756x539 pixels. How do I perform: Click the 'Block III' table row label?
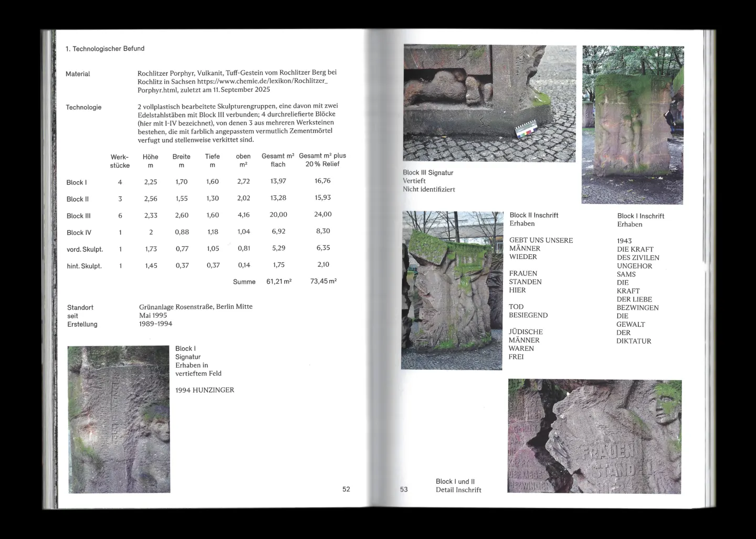coord(78,216)
